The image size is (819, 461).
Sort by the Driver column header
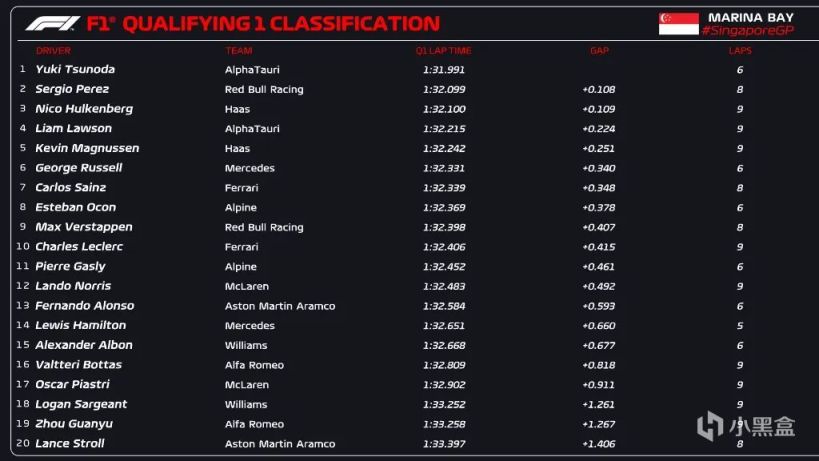coord(53,50)
